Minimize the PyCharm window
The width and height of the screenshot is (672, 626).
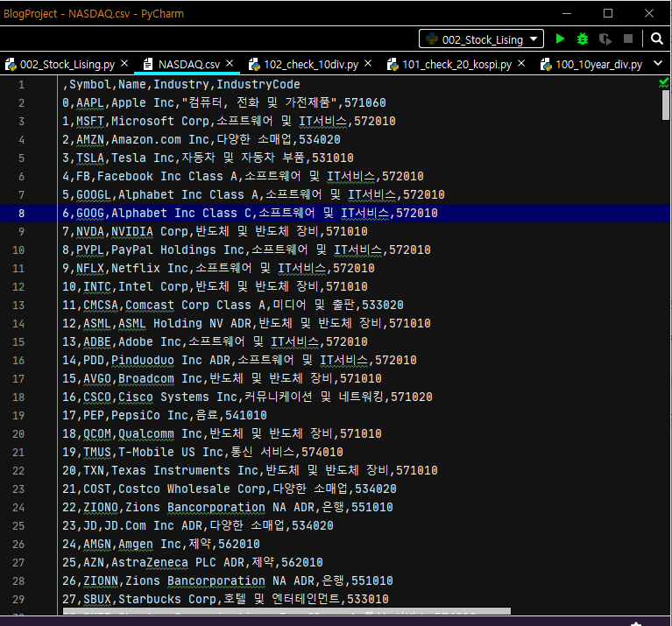(x=567, y=13)
